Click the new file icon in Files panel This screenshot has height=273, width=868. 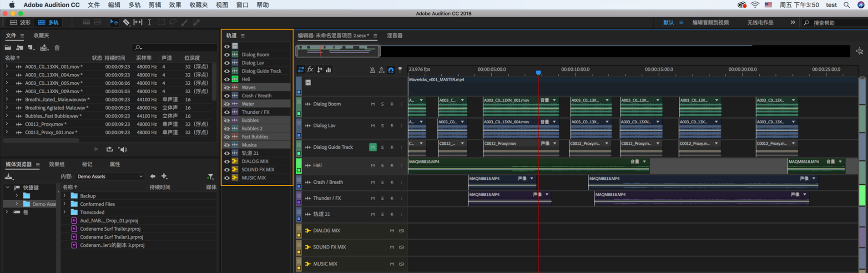tap(31, 48)
